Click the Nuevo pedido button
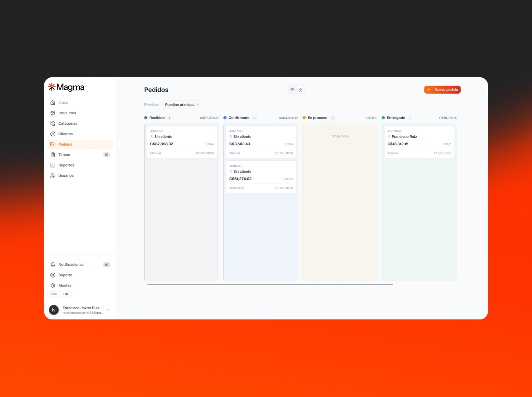Image resolution: width=532 pixels, height=397 pixels. tap(442, 90)
